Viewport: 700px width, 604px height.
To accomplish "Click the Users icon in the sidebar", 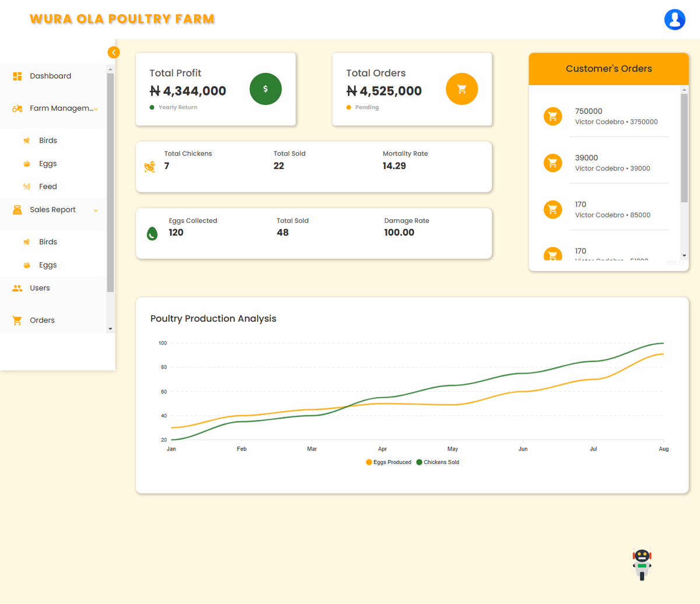I will [16, 287].
